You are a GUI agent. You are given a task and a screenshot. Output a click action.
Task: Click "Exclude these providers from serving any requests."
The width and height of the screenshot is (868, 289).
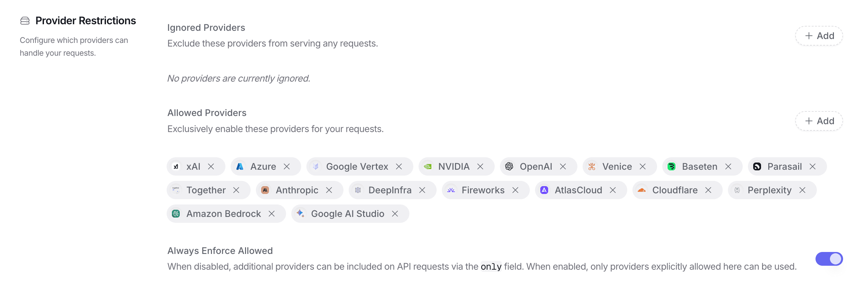pyautogui.click(x=273, y=43)
